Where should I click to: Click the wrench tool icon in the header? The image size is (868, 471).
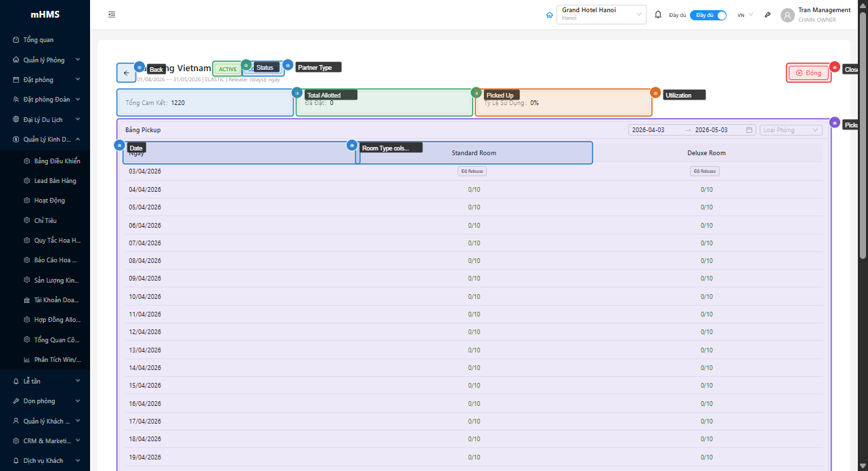[x=767, y=14]
